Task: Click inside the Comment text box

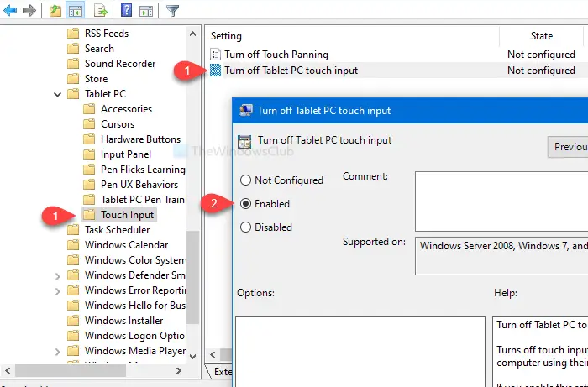Action: point(501,201)
